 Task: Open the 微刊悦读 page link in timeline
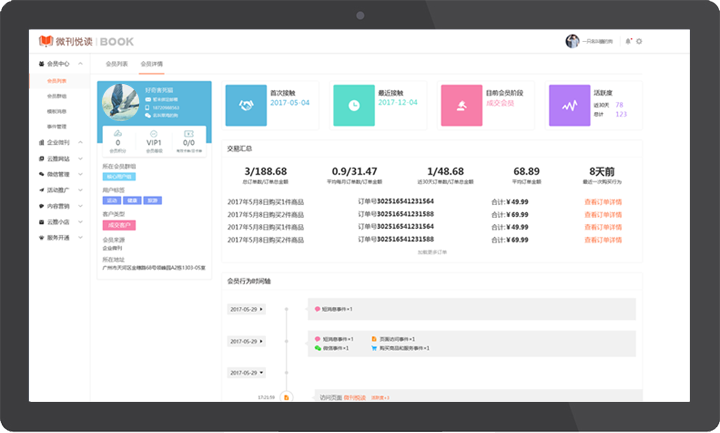coord(354,398)
